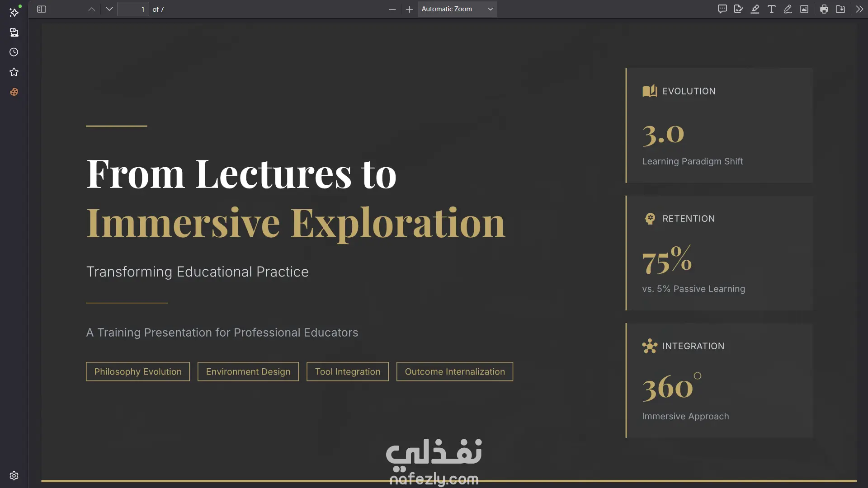868x488 pixels.
Task: Save the PDF with download icon
Action: [x=840, y=9]
